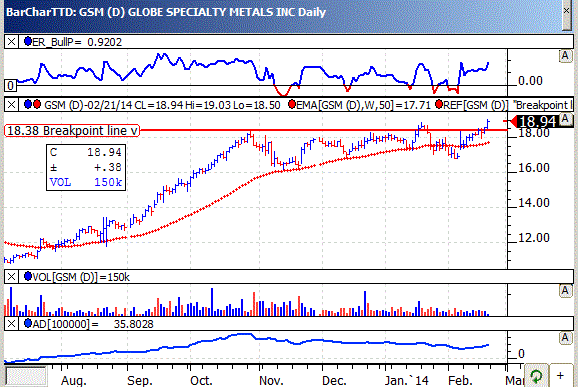Click blue dot beside ER_BullP label
Screen dimensions: 578x387
pyautogui.click(x=28, y=41)
